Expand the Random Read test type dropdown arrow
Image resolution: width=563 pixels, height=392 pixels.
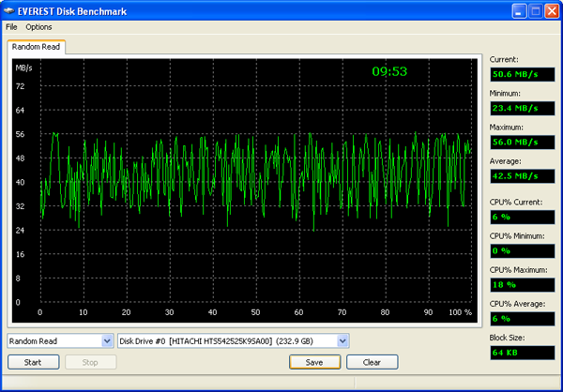click(107, 341)
